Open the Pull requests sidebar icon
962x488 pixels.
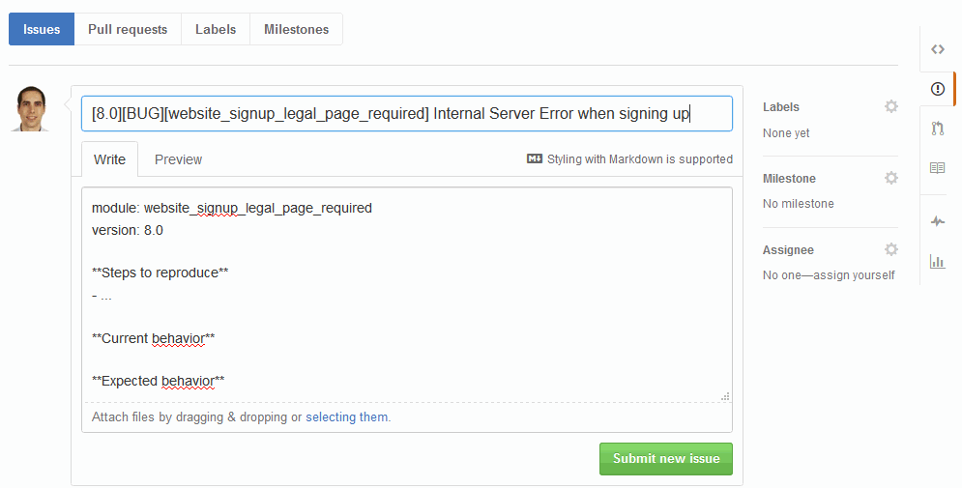(937, 128)
